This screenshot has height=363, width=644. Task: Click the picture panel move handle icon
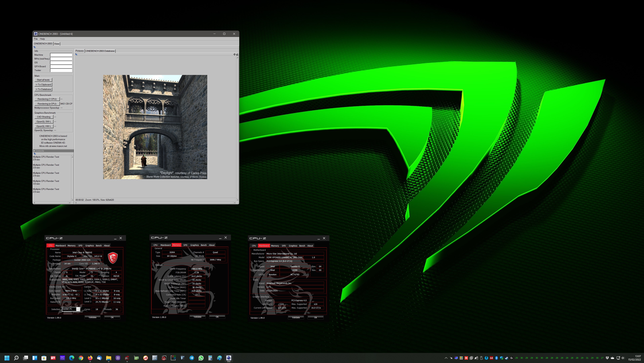point(234,54)
